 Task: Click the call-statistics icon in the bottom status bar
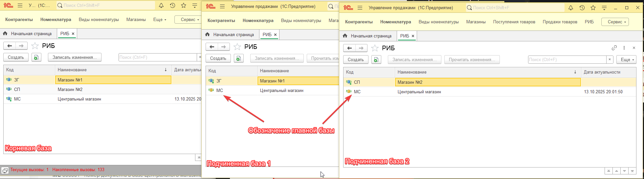pos(5,170)
